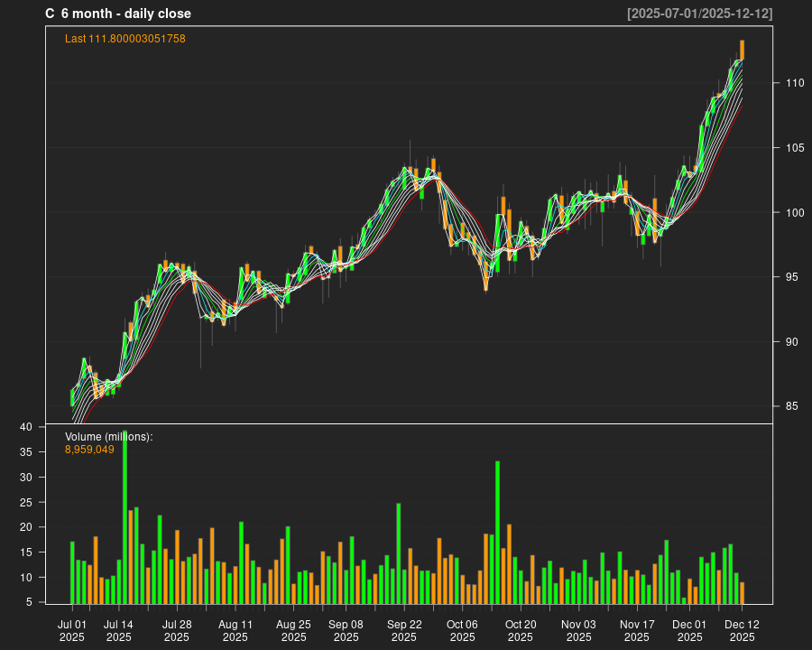812x650 pixels.
Task: Select the orange "Last 111.800003051758" price label
Action: point(125,39)
